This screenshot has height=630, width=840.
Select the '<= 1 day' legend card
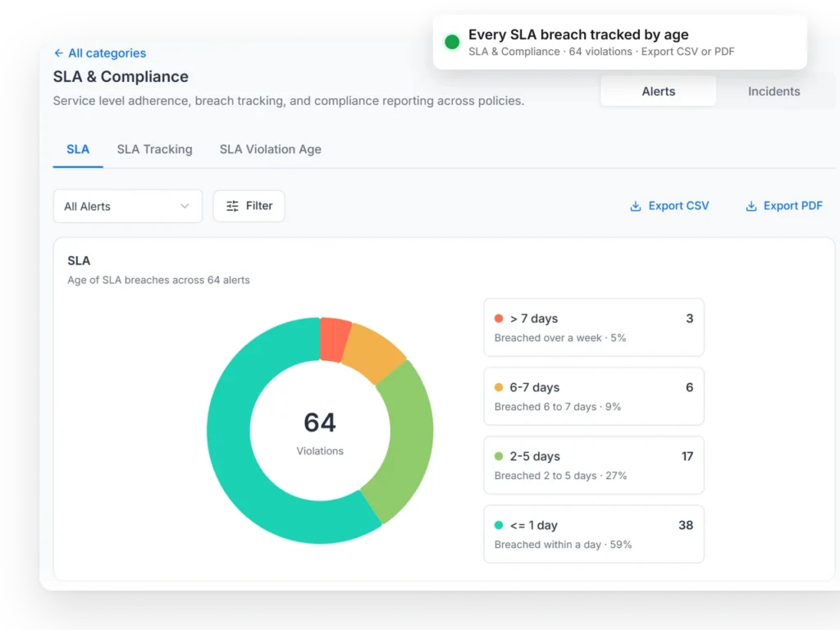point(594,534)
